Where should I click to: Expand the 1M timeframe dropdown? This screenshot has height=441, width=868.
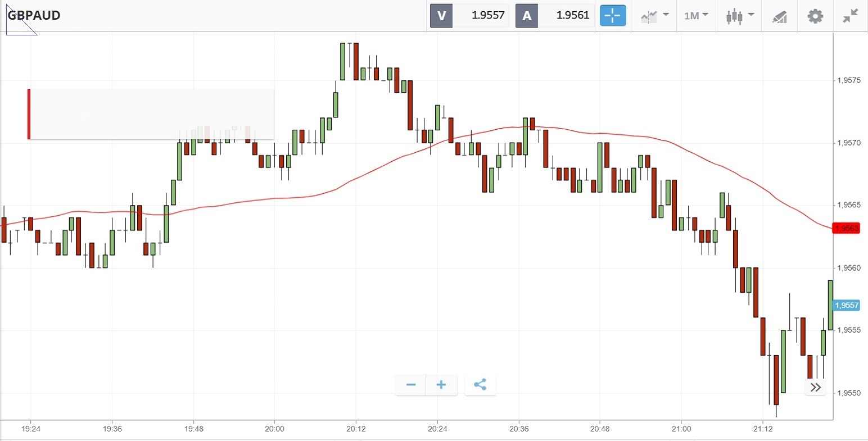[x=696, y=16]
